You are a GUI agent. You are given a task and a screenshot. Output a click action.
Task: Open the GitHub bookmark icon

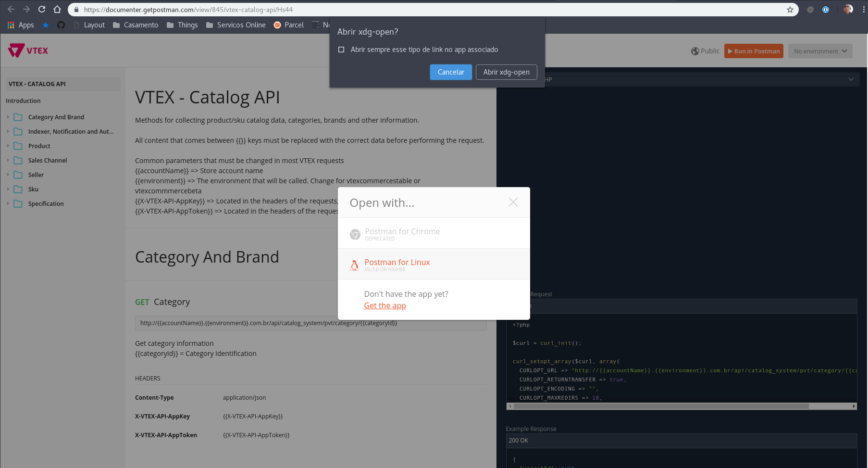click(x=61, y=25)
